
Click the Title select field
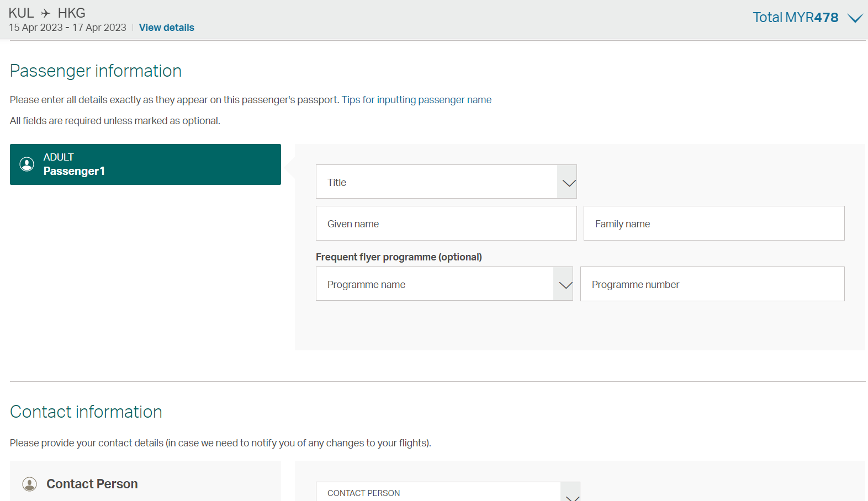[446, 182]
